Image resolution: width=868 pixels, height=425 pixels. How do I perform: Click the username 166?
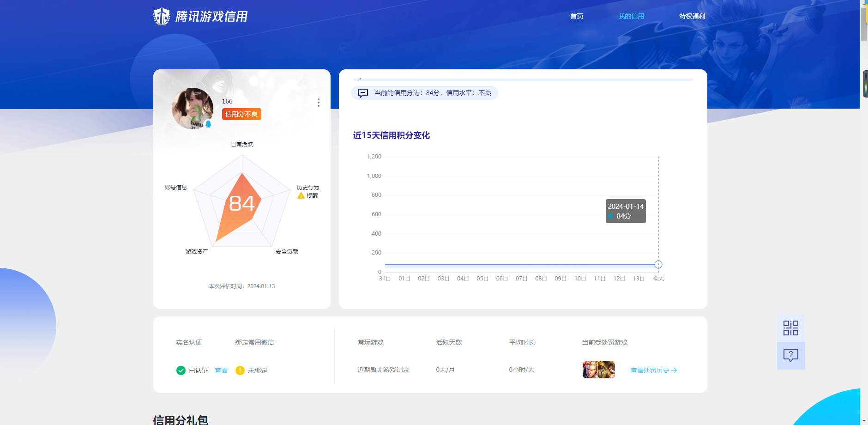click(x=227, y=101)
